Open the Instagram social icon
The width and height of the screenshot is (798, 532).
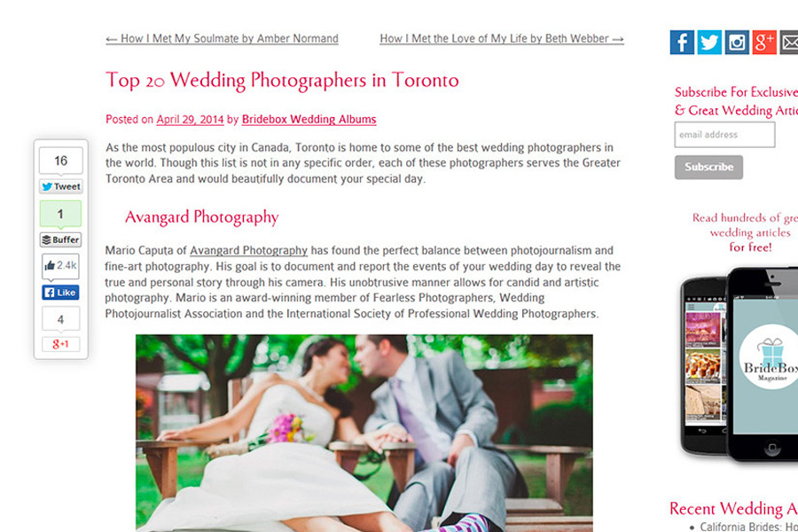pyautogui.click(x=737, y=43)
